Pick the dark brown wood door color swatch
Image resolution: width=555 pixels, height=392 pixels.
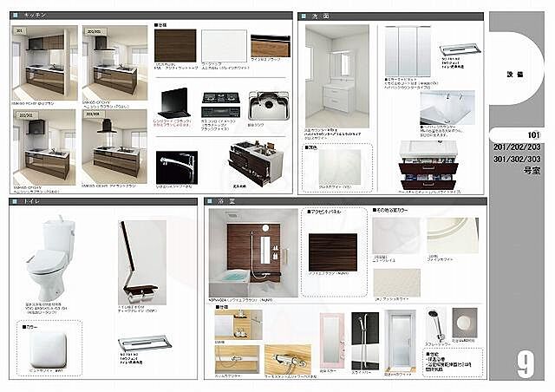[176, 42]
